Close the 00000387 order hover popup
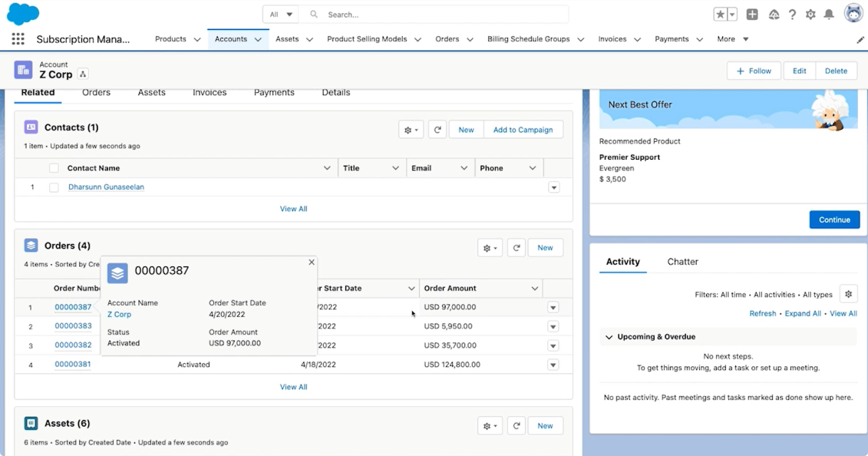Screen dimensions: 868x456 click(x=312, y=263)
